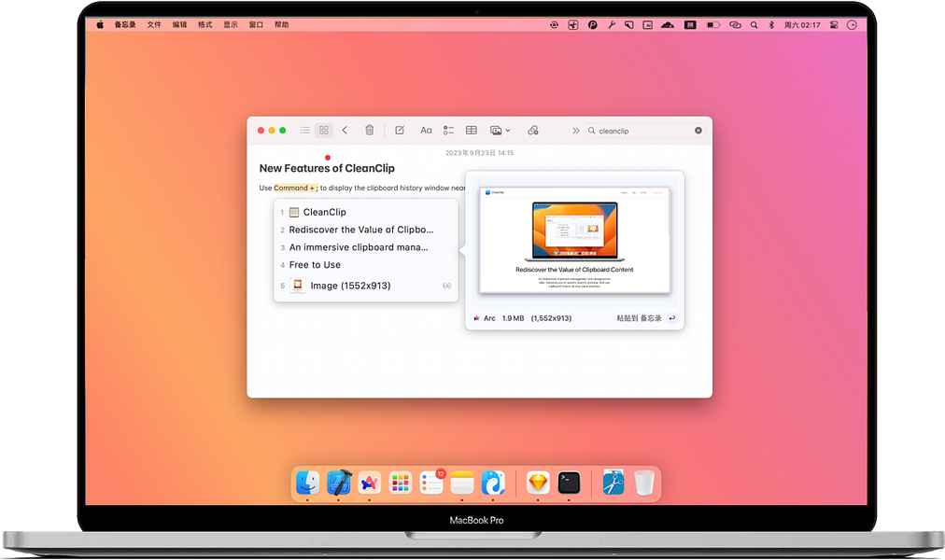Open the Trash in the Dock
Viewport: 945px width, 560px height.
click(644, 483)
